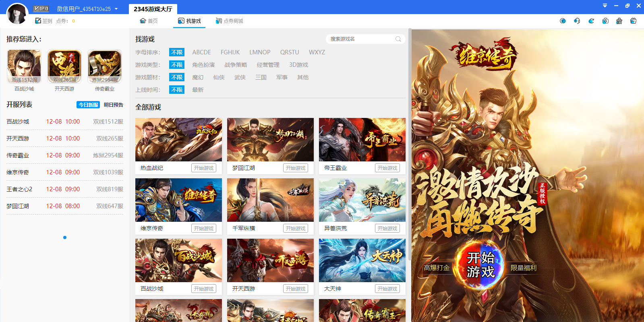Click the magnifier icon in the search box
This screenshot has height=322, width=644.
pos(398,39)
